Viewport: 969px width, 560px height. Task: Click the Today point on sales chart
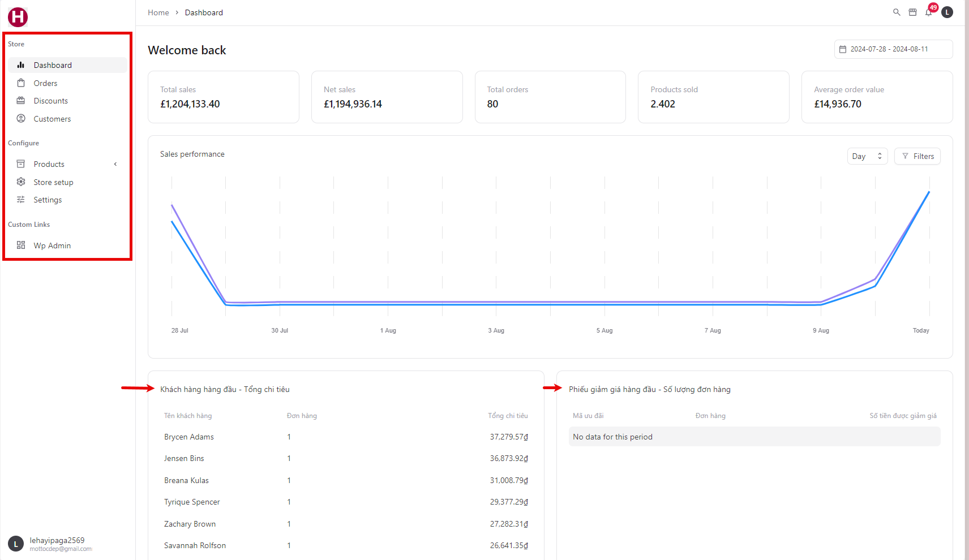tap(929, 192)
